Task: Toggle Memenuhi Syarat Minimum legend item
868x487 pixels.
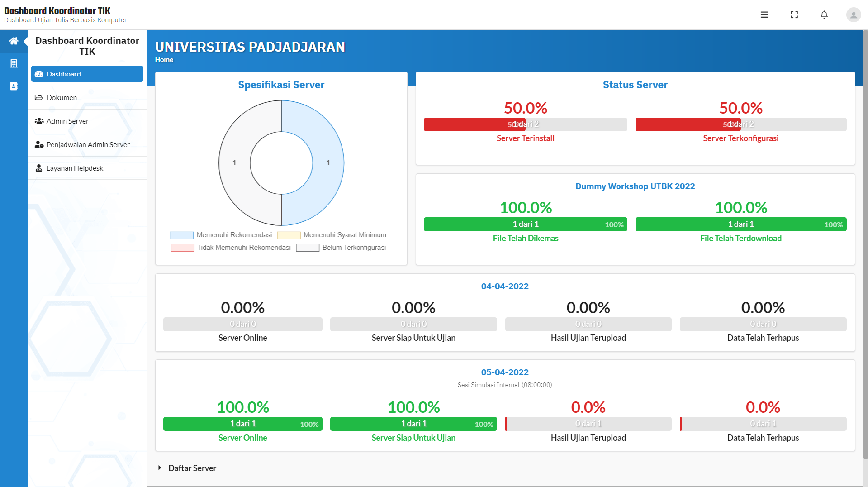Action: tap(332, 235)
